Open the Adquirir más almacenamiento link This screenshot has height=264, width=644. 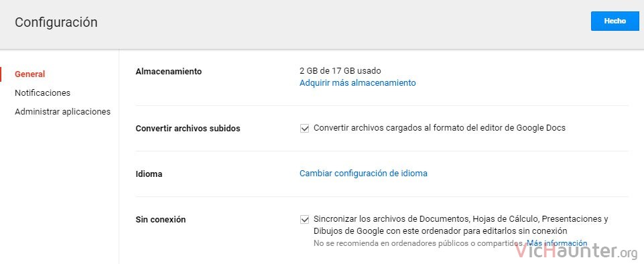coord(357,83)
